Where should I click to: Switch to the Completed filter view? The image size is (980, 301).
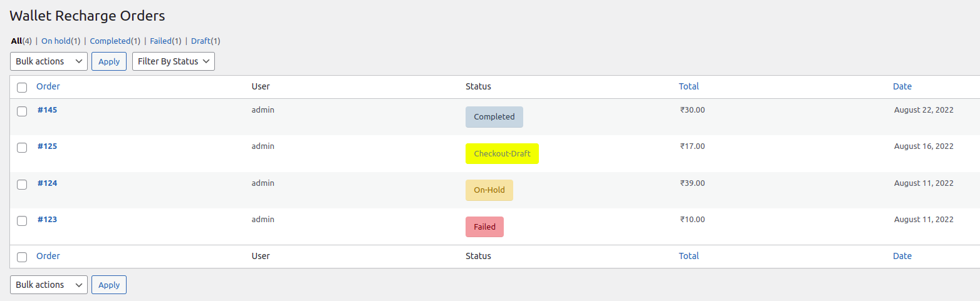[x=110, y=41]
